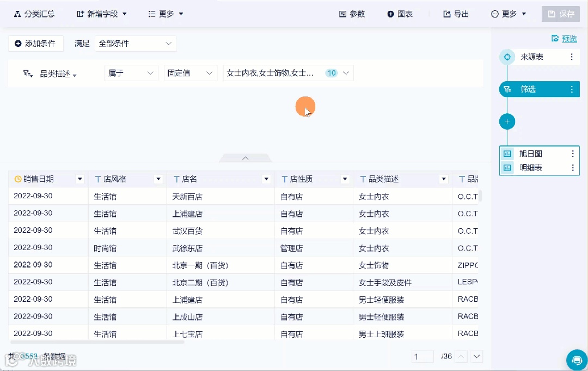Click the 筛选 filter node icon

tap(507, 89)
